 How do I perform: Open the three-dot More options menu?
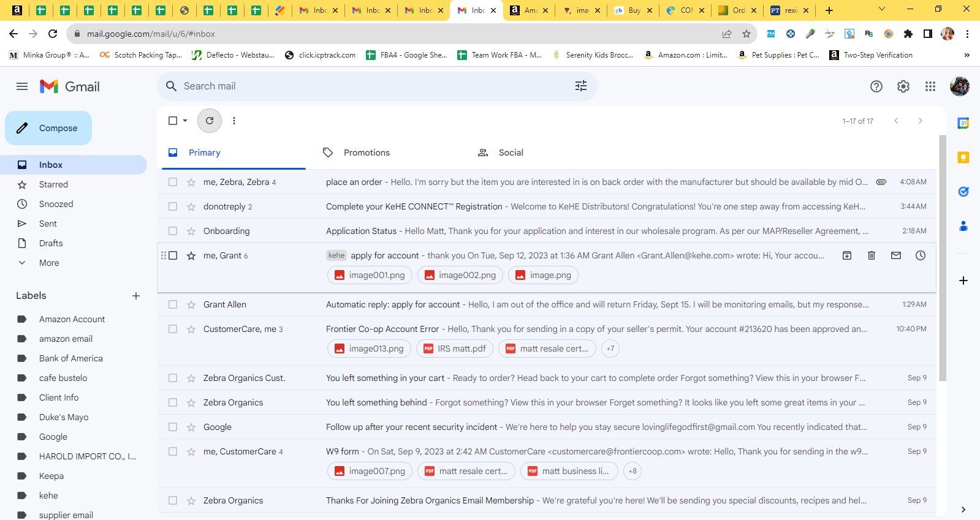tap(234, 121)
